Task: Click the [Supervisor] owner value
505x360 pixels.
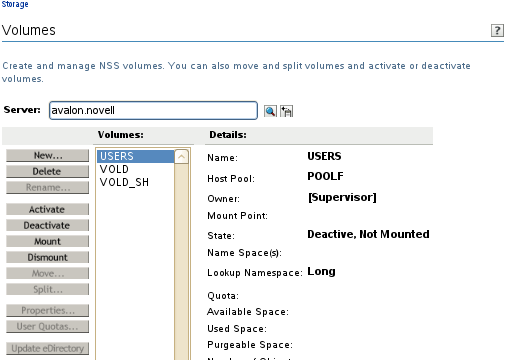Action: [x=342, y=197]
